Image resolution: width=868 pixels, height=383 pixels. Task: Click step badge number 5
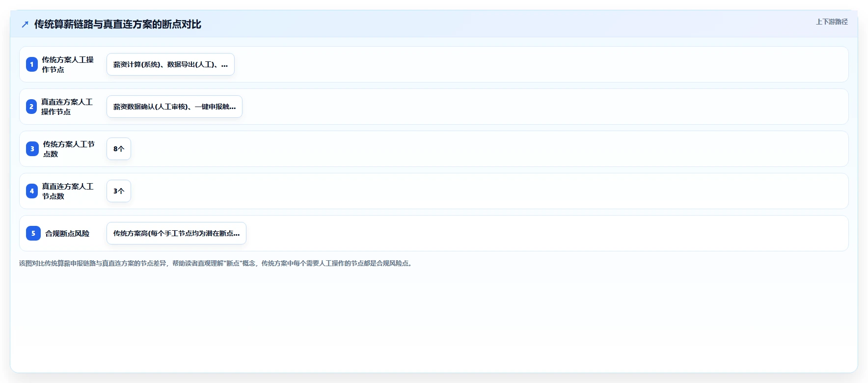(33, 233)
